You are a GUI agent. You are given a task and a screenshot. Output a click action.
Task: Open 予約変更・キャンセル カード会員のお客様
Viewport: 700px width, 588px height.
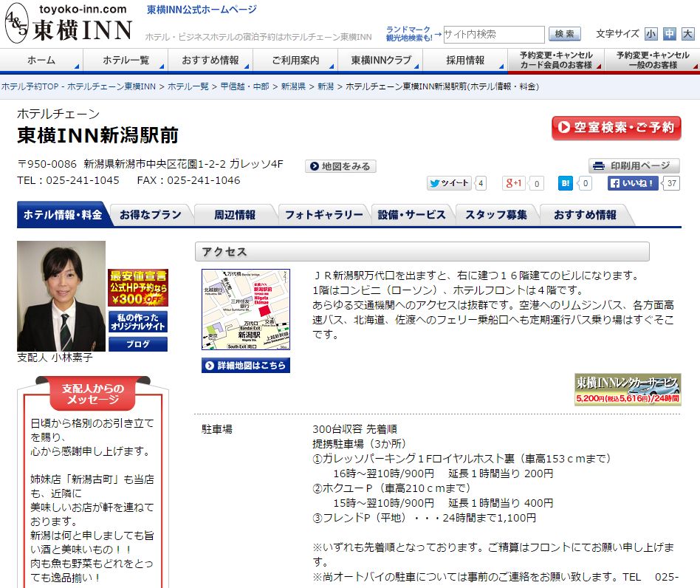pyautogui.click(x=556, y=61)
